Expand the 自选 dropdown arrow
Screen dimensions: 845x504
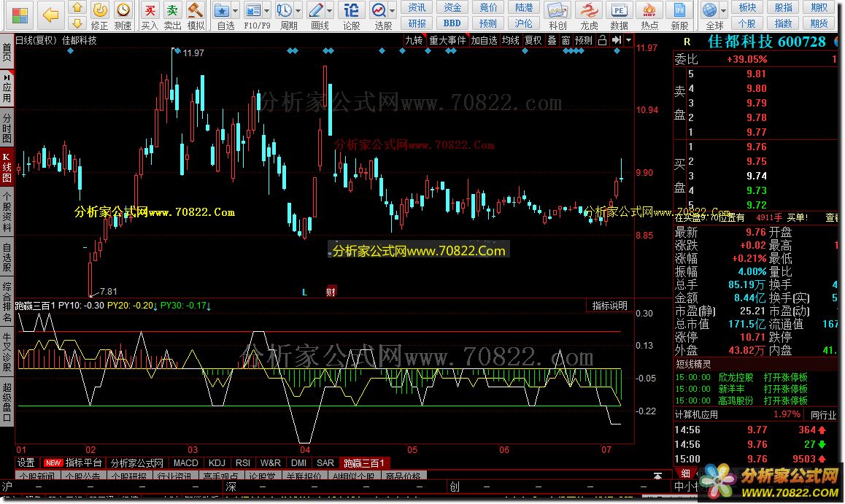point(236,10)
